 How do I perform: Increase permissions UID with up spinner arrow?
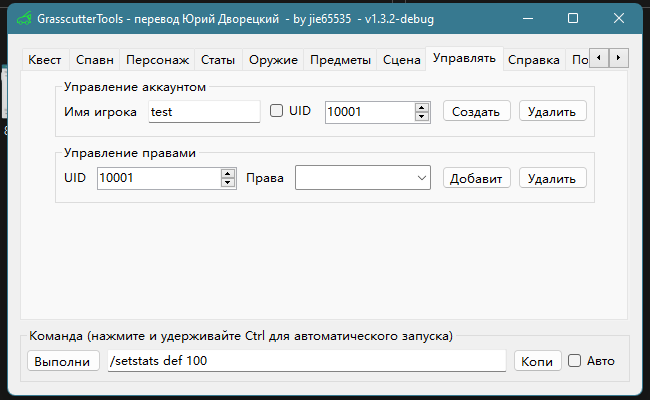point(227,173)
